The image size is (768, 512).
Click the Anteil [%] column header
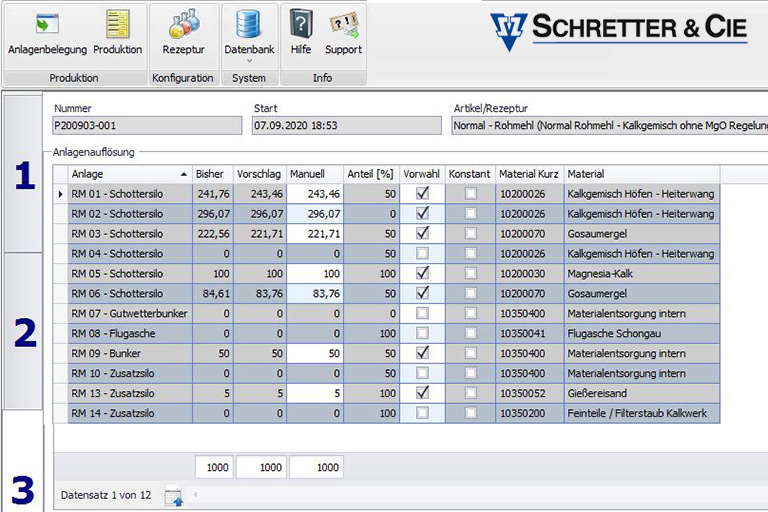372,174
